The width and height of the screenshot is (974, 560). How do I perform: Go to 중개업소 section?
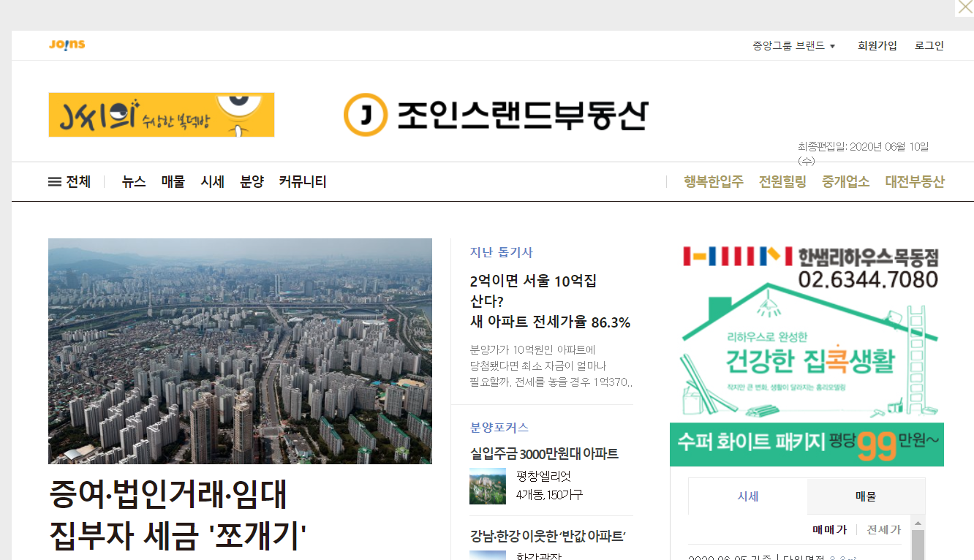click(x=846, y=182)
